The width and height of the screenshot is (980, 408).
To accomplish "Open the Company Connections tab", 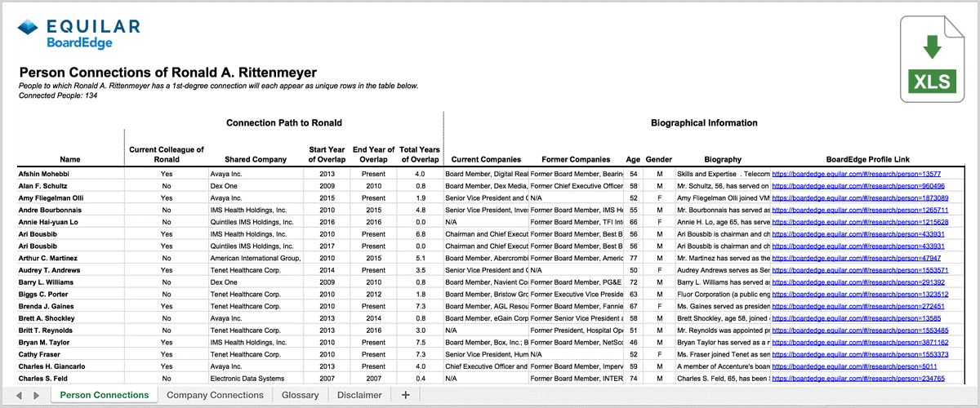I will pos(215,395).
